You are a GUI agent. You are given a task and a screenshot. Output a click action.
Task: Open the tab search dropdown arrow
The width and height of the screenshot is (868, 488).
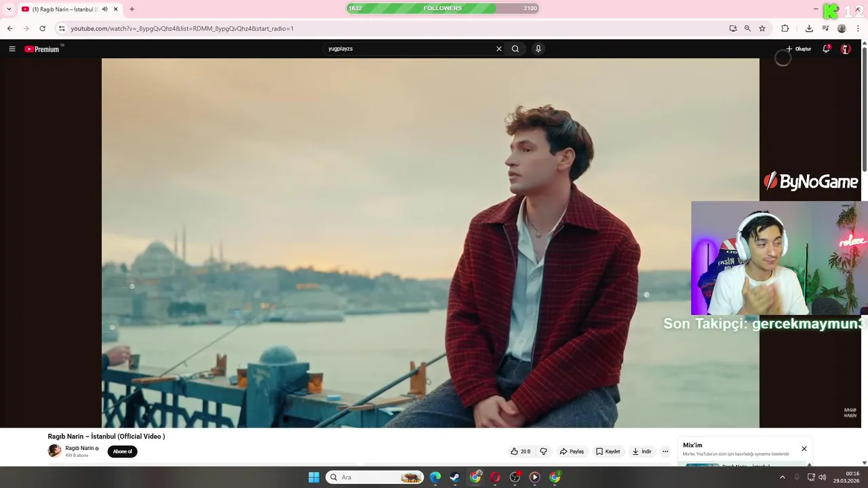(x=9, y=9)
